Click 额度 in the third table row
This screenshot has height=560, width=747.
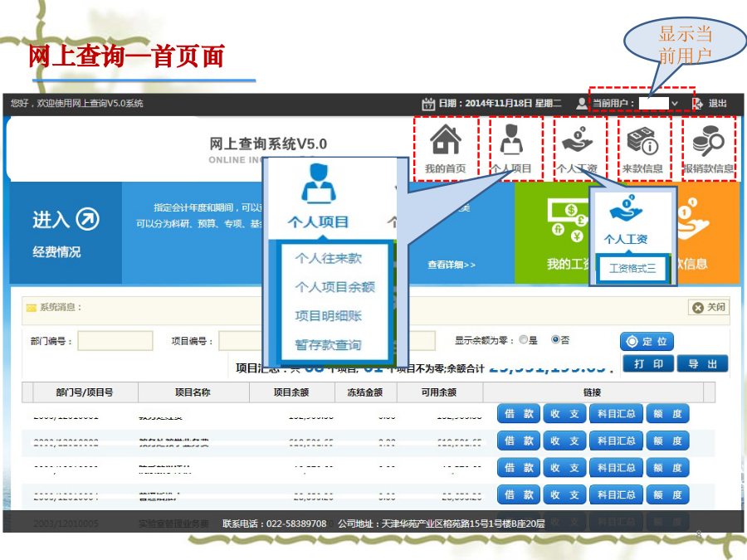click(x=668, y=468)
